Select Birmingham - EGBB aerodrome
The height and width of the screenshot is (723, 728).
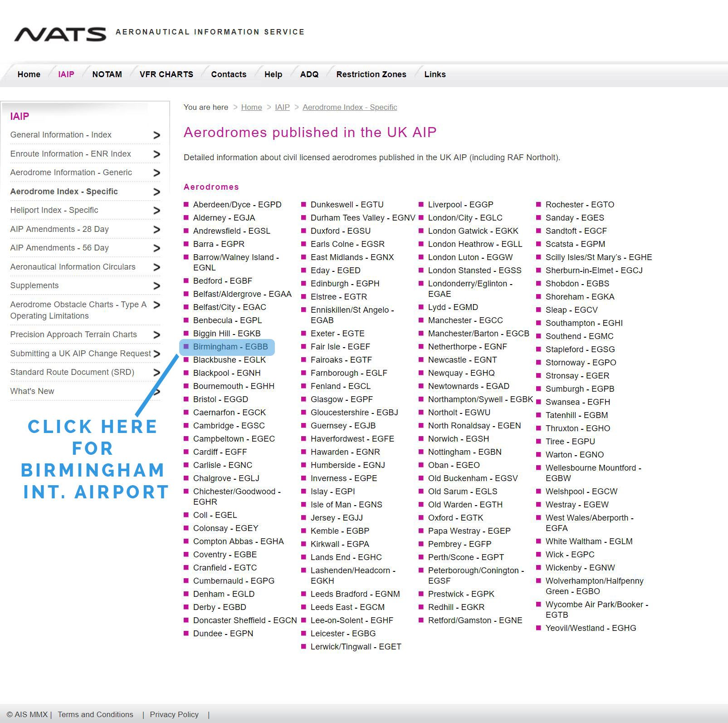pos(230,347)
